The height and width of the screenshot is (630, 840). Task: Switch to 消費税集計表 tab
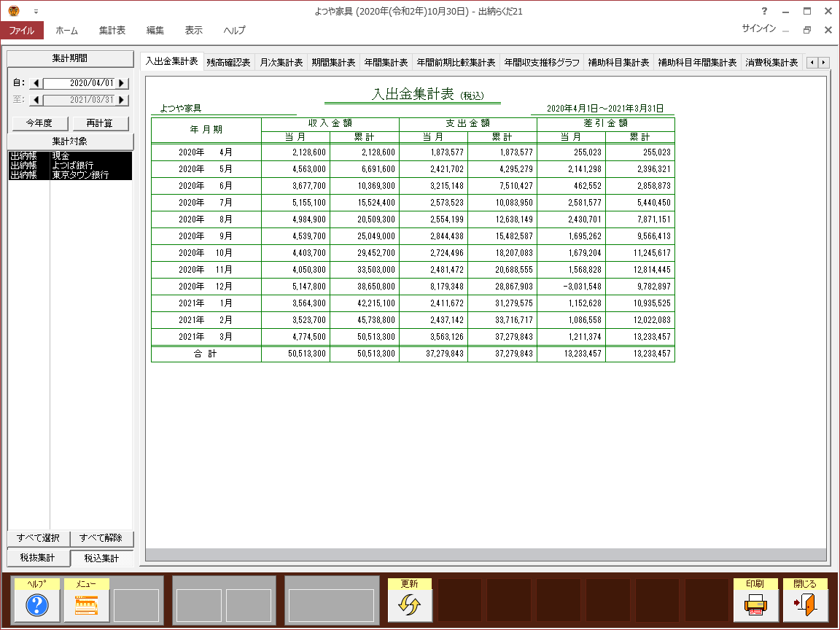pos(772,63)
